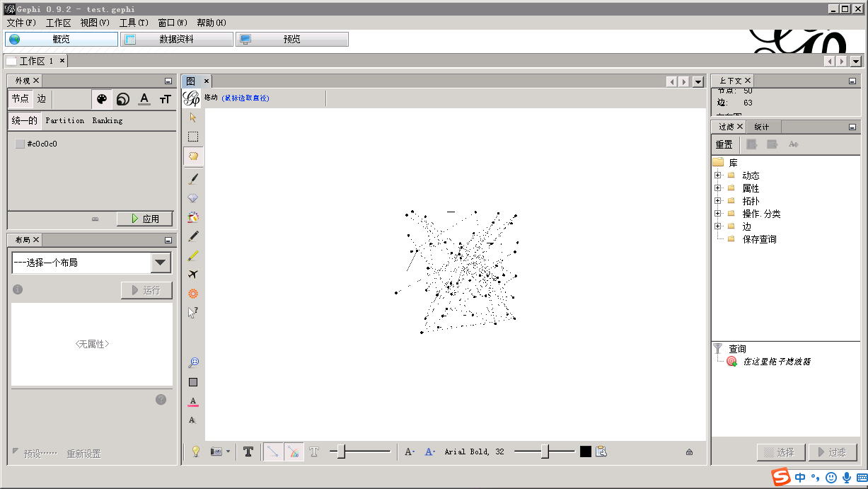Expand the 属性 filter folder
868x489 pixels.
point(717,188)
